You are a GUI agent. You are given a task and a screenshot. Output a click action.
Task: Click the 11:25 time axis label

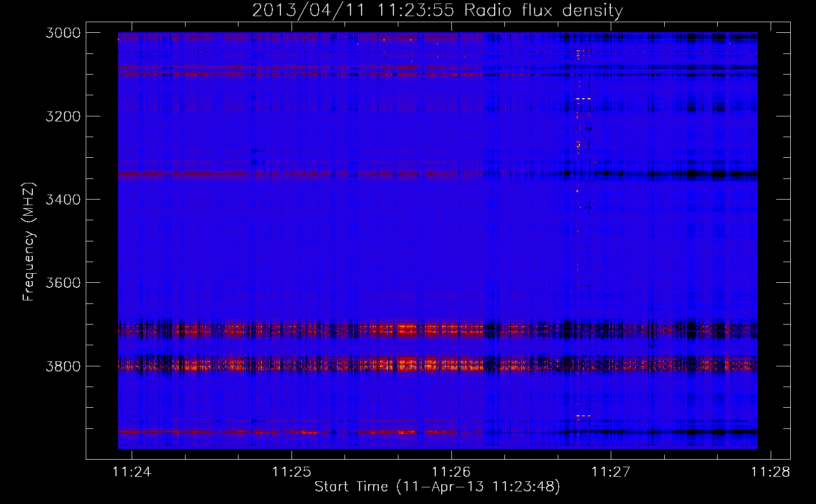pyautogui.click(x=291, y=472)
